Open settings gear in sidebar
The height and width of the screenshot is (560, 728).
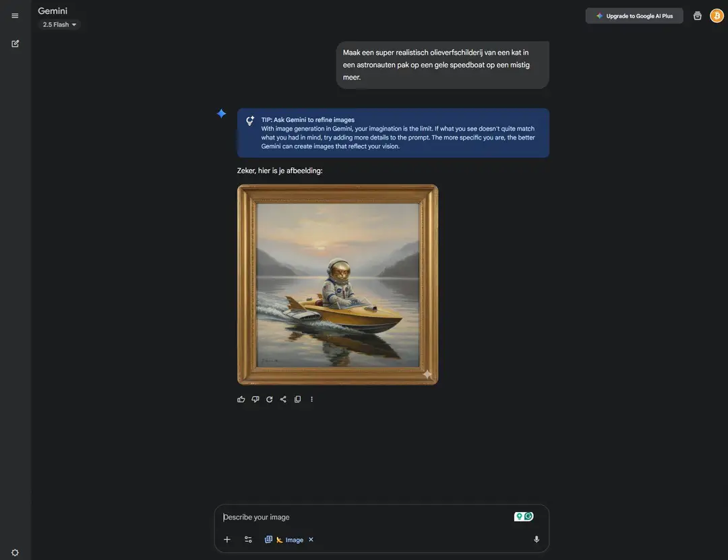coord(15,553)
